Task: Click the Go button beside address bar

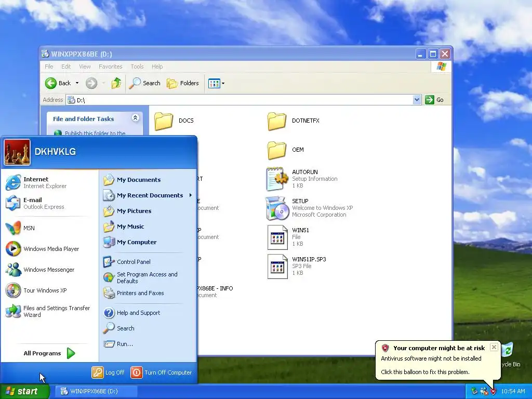Action: tap(435, 100)
